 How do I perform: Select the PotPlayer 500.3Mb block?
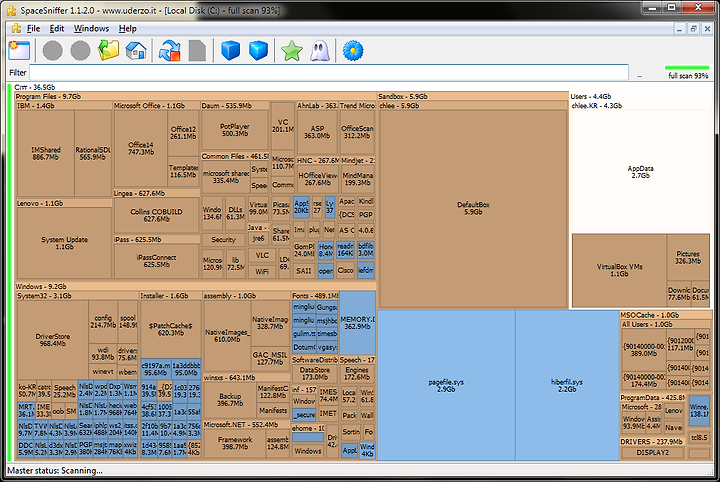(x=235, y=129)
